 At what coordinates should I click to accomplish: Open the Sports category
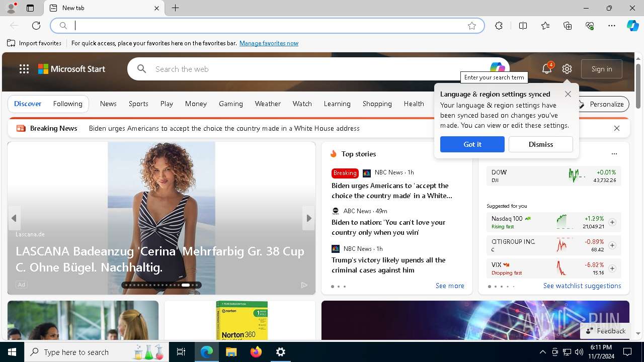[x=138, y=104]
